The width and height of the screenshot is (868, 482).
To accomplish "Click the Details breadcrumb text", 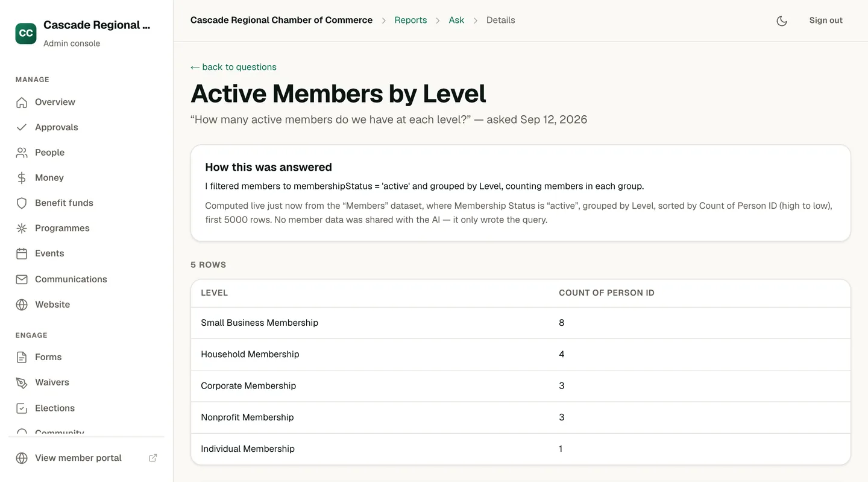I will [501, 20].
